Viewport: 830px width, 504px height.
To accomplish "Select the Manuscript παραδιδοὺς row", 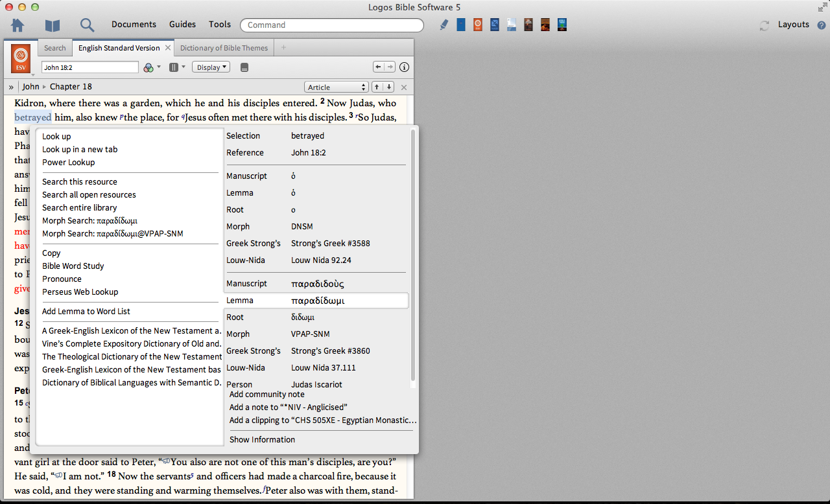I will pyautogui.click(x=316, y=284).
